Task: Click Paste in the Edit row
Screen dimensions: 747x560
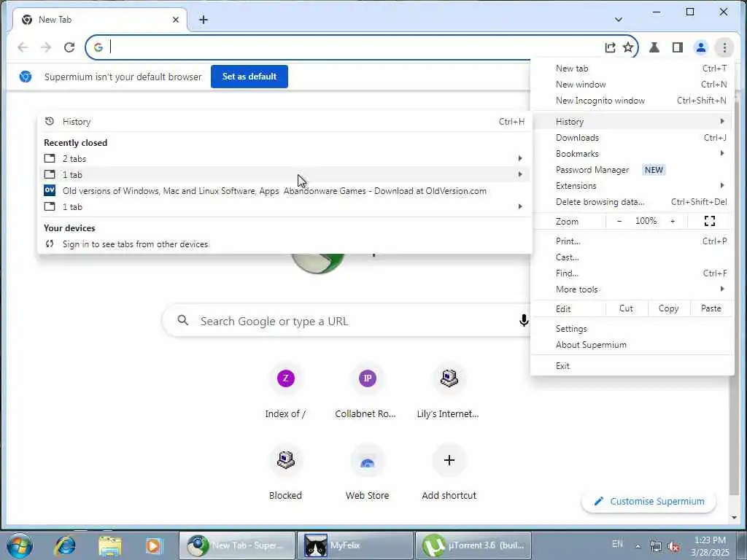Action: [x=711, y=308]
